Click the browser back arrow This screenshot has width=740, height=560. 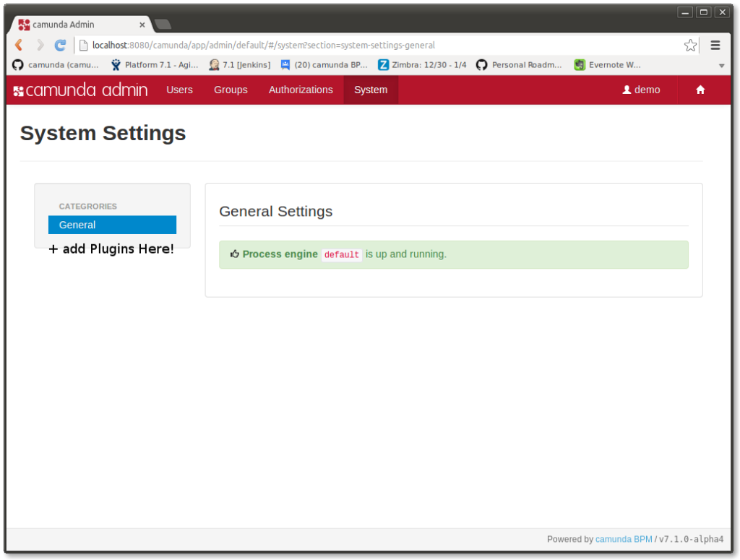19,45
